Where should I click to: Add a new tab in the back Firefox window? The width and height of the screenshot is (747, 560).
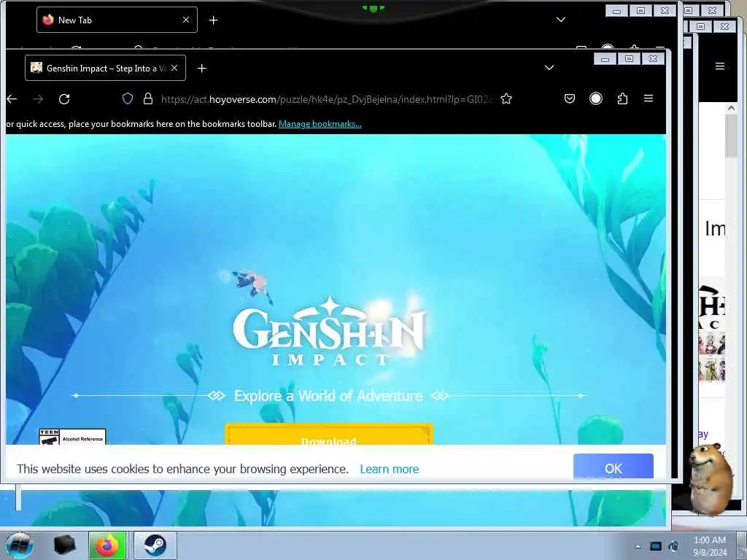[214, 20]
